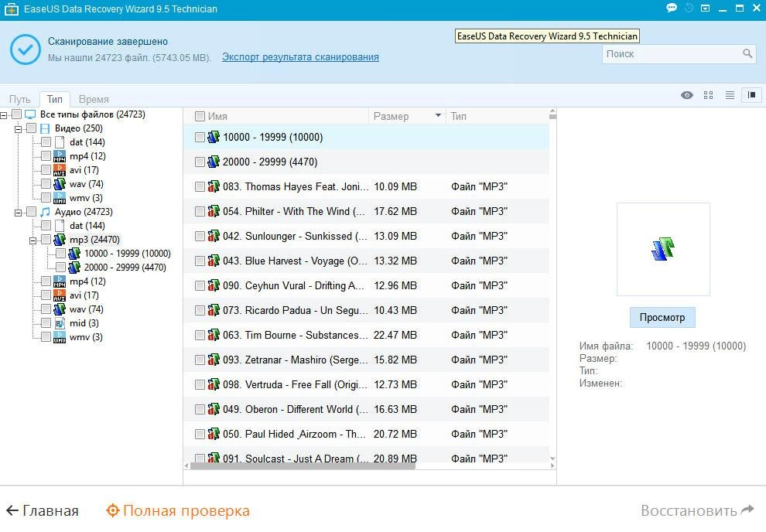The image size is (766, 532).
Task: Click MP3 icon of 054. Philter file
Action: pos(214,211)
